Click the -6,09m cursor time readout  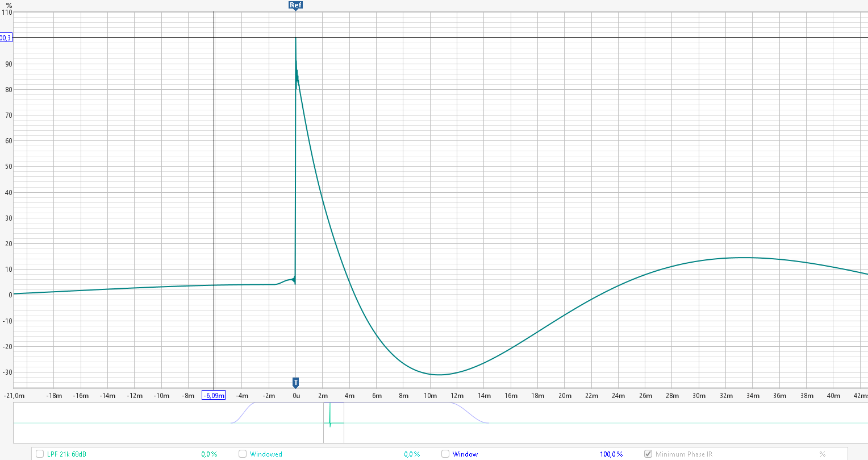214,396
